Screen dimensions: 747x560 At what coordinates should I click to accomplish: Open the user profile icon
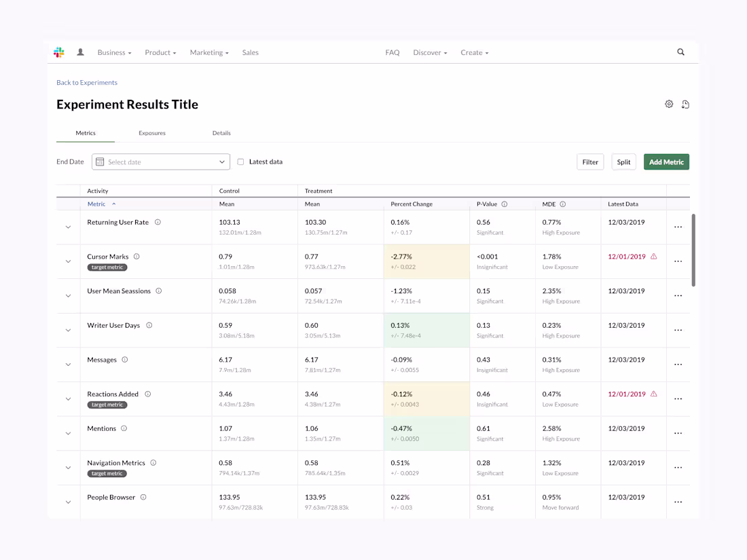click(x=81, y=52)
